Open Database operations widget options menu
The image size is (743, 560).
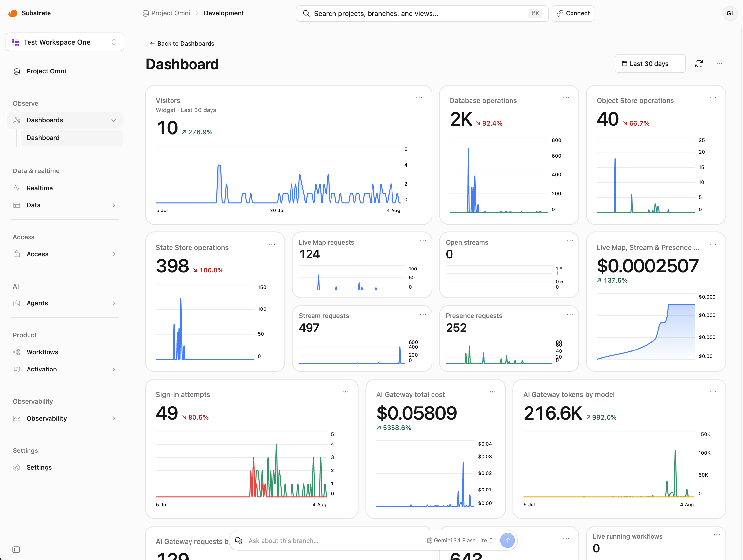pos(566,98)
